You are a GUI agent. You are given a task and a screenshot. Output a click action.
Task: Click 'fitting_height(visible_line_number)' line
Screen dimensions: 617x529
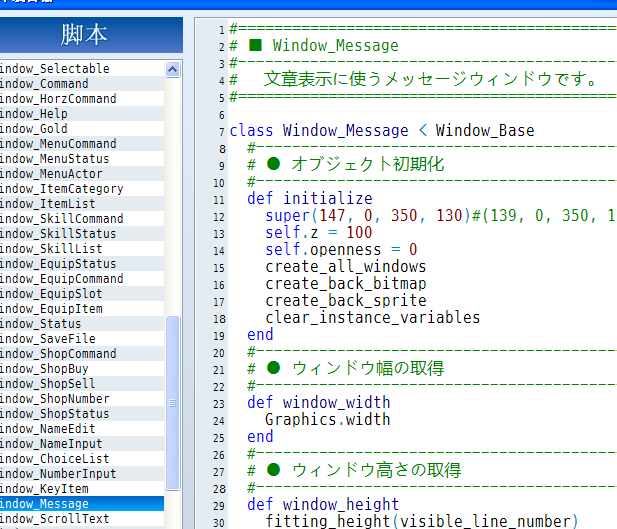(x=421, y=521)
